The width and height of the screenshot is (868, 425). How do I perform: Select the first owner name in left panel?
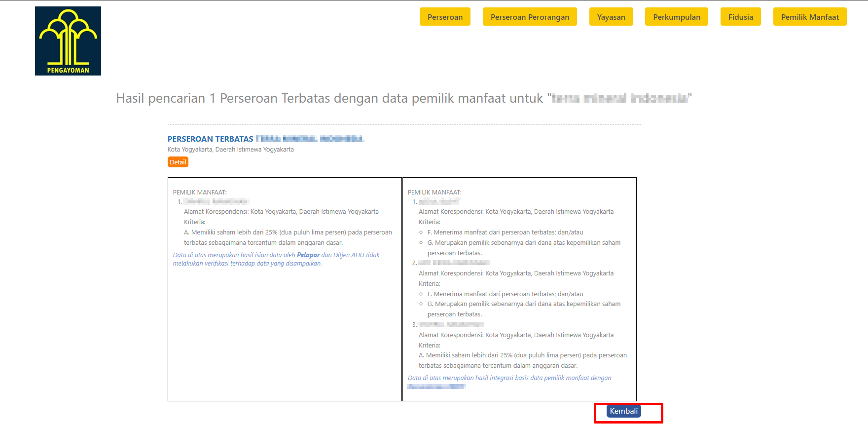[216, 201]
